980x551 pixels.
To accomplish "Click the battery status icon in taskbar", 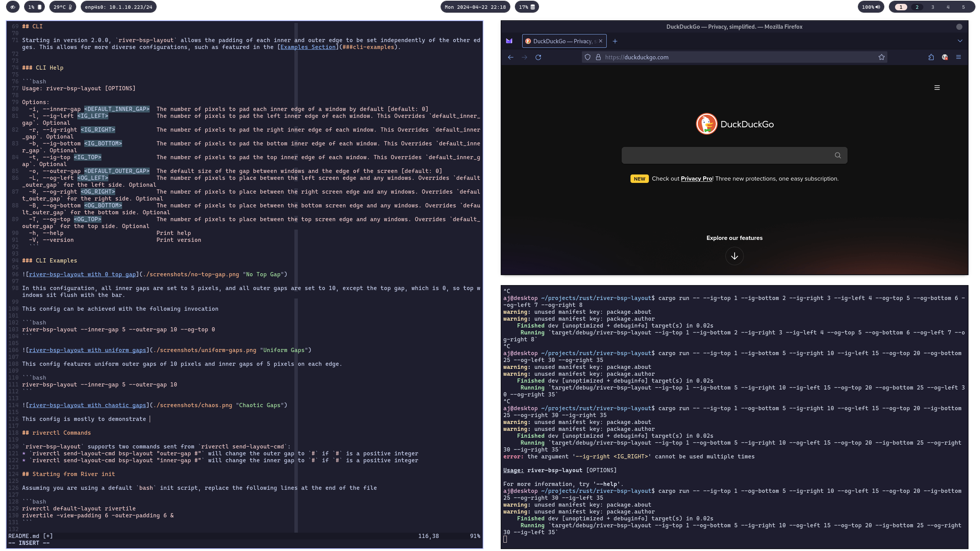I will coord(527,7).
